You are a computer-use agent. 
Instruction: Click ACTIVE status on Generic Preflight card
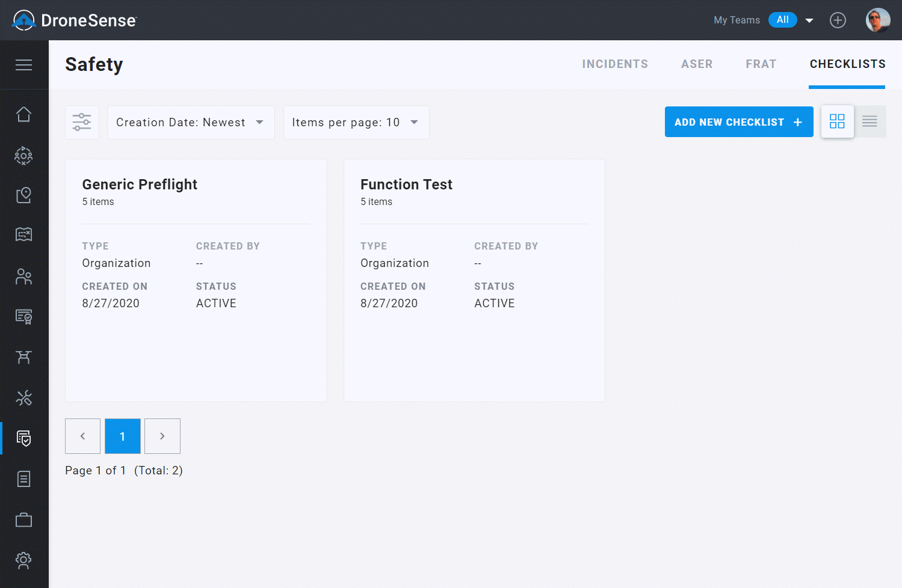click(216, 304)
